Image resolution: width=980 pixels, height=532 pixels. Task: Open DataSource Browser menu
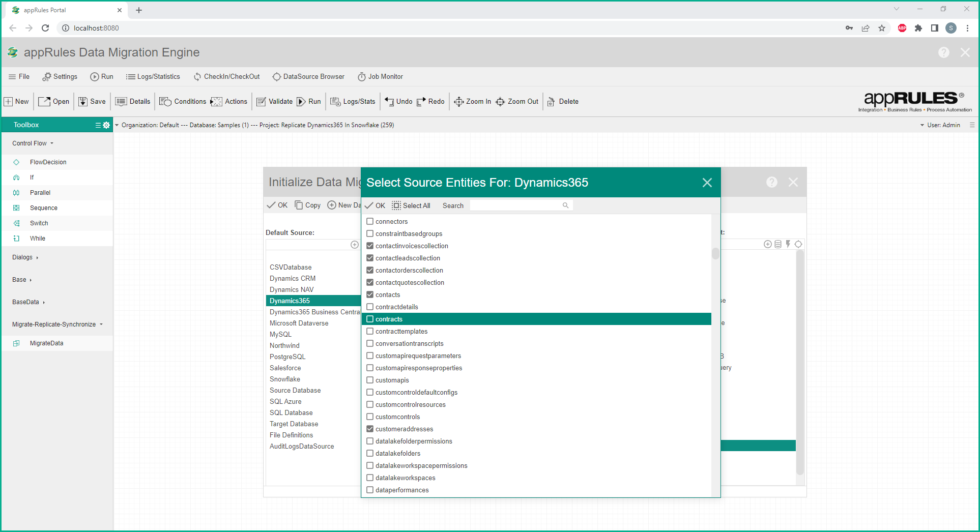tap(308, 77)
